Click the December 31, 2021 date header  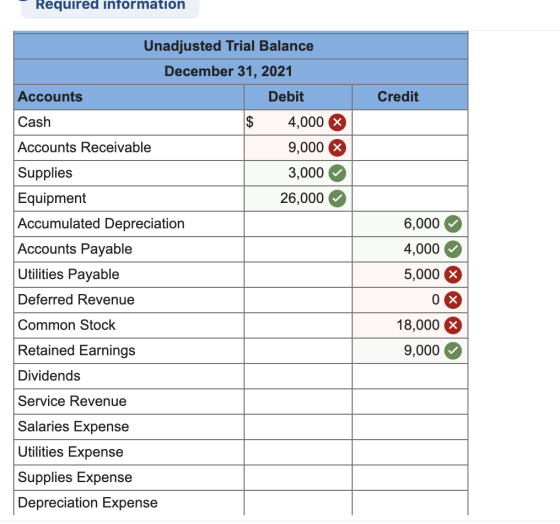coord(228,71)
